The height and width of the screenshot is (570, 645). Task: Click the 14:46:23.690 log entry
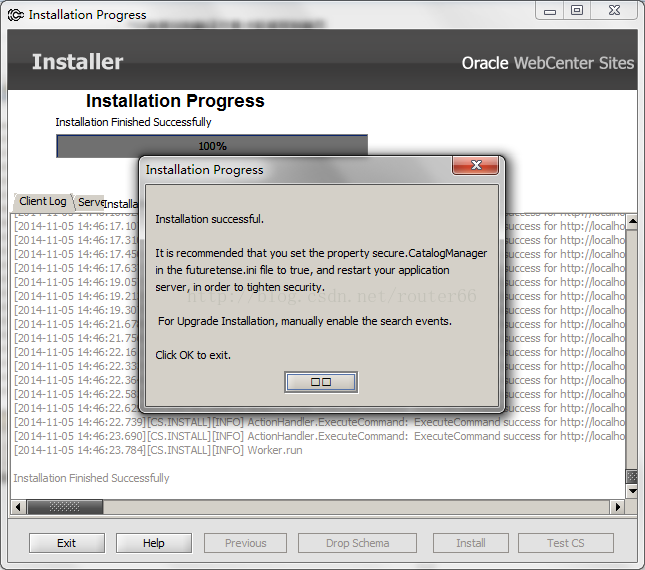click(319, 436)
